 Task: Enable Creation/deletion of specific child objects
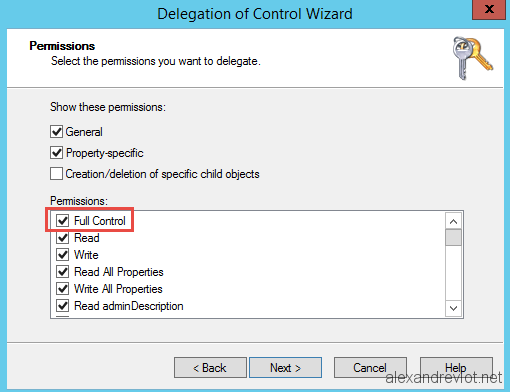56,174
